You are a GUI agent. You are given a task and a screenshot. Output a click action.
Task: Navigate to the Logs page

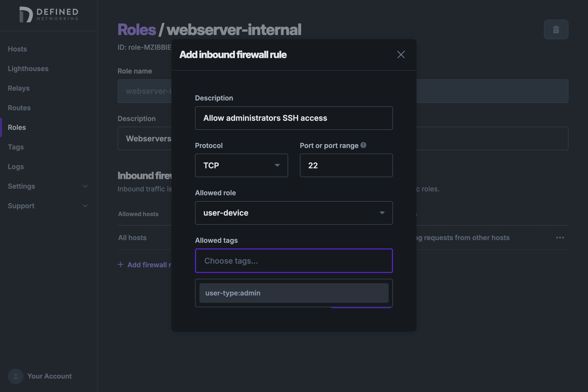tap(16, 167)
